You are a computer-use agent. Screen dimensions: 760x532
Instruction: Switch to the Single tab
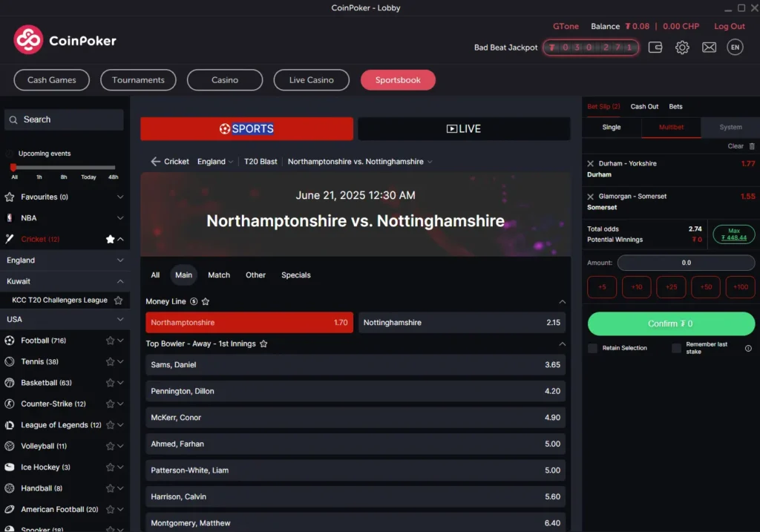click(612, 127)
